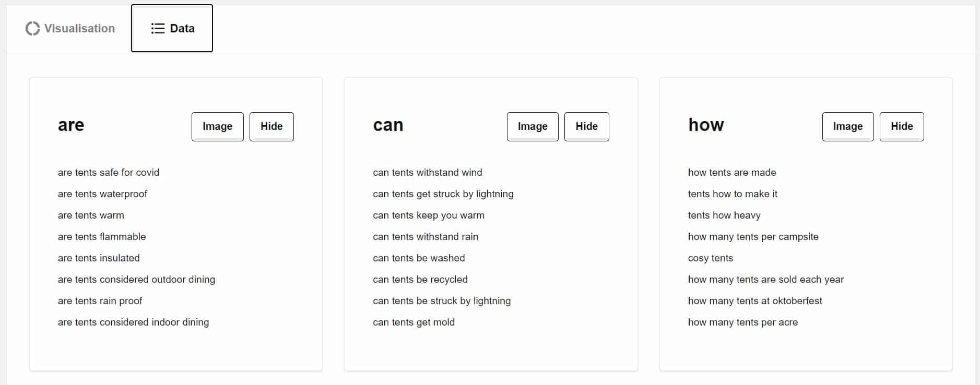
Task: Select 'are tents considered outdoor dining'
Action: [136, 279]
